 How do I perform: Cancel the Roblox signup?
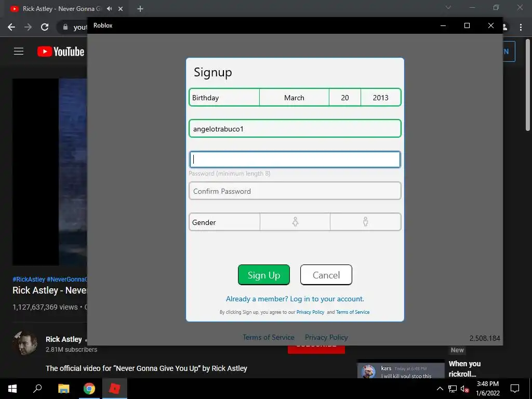[326, 275]
